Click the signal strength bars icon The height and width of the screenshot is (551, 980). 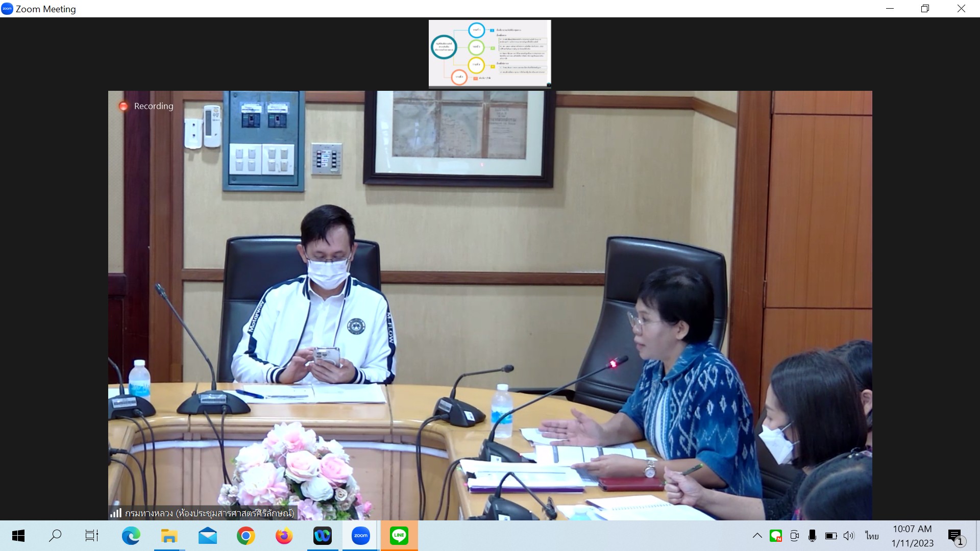click(x=116, y=513)
